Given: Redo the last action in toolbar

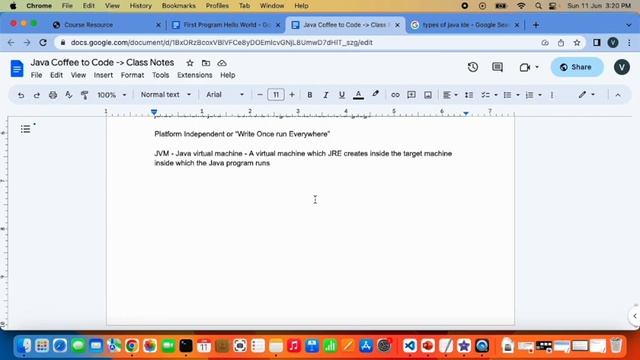Looking at the screenshot, I should [x=37, y=95].
